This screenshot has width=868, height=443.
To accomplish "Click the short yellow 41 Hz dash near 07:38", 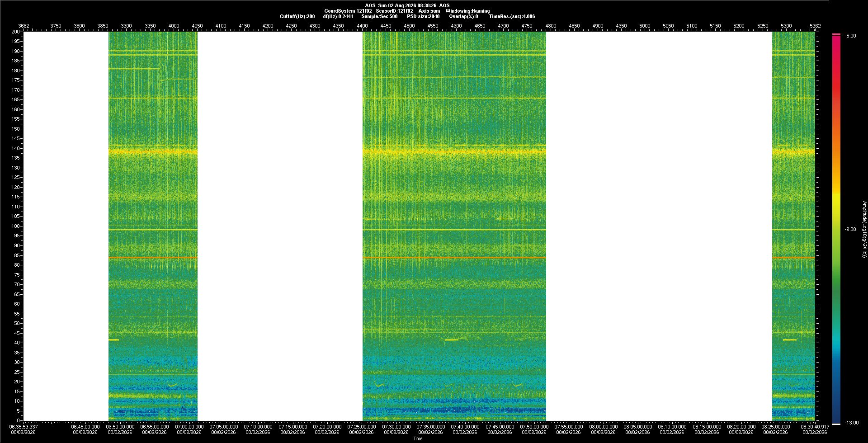I will point(452,340).
